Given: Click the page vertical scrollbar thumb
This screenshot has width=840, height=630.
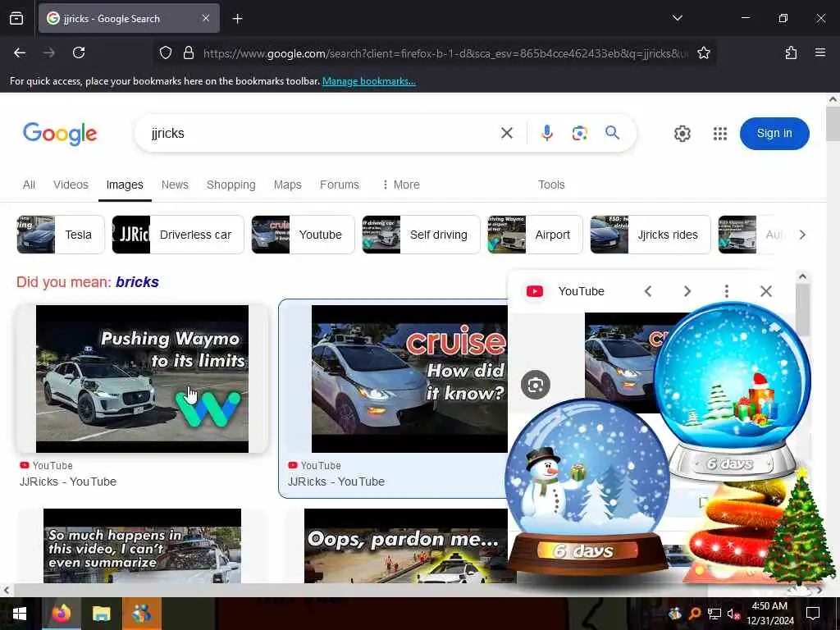Looking at the screenshot, I should tap(833, 123).
